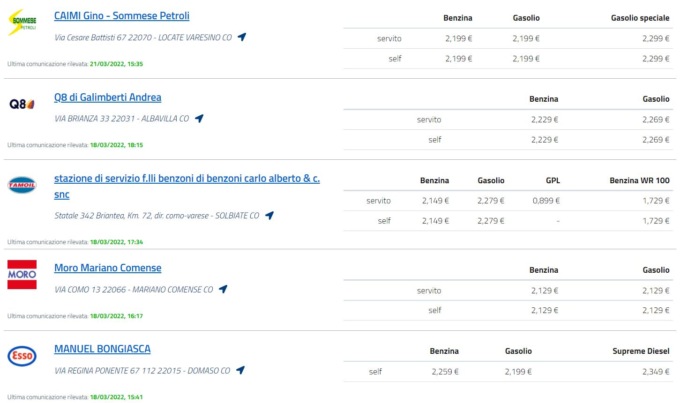Click the Tamoil brand logo
The image size is (680, 403).
(x=22, y=185)
